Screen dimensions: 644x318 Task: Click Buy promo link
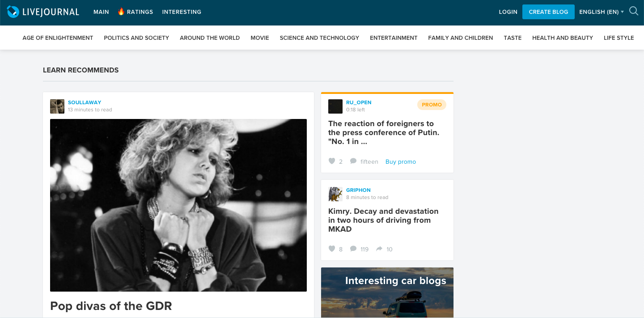(401, 161)
